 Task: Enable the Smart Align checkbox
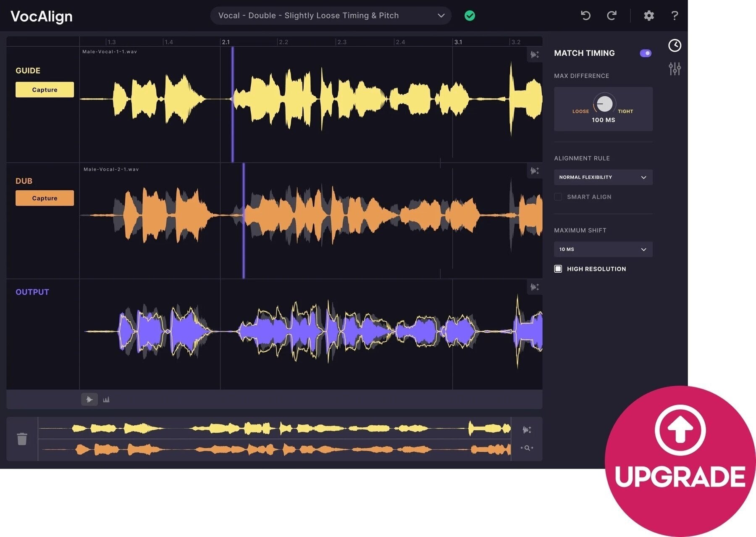[558, 197]
